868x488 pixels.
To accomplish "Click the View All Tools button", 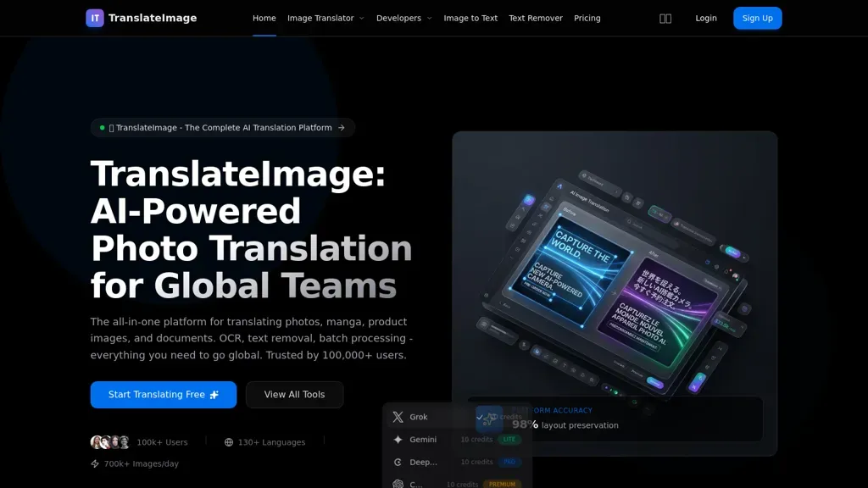I will (294, 394).
